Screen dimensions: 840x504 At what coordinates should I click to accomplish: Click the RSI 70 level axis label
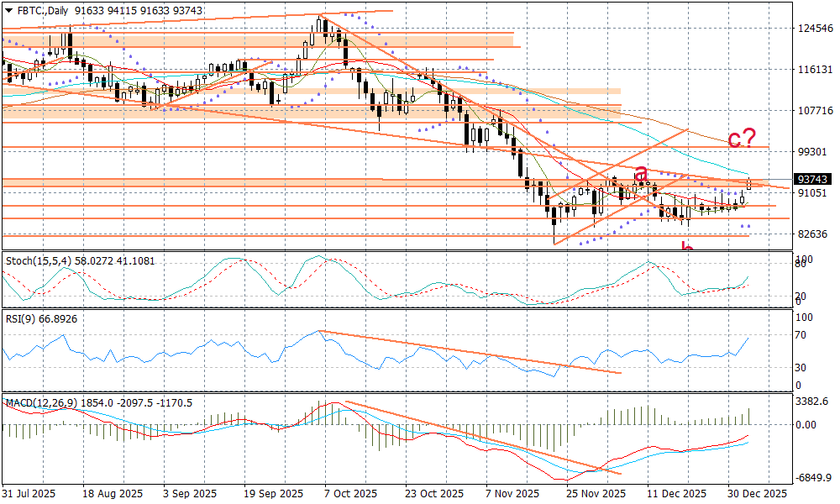click(801, 335)
